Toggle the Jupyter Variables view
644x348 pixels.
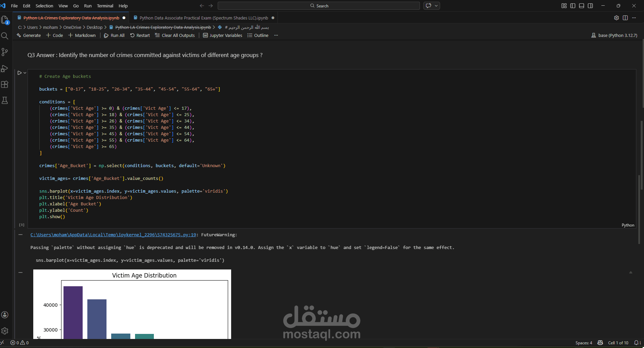pos(222,35)
